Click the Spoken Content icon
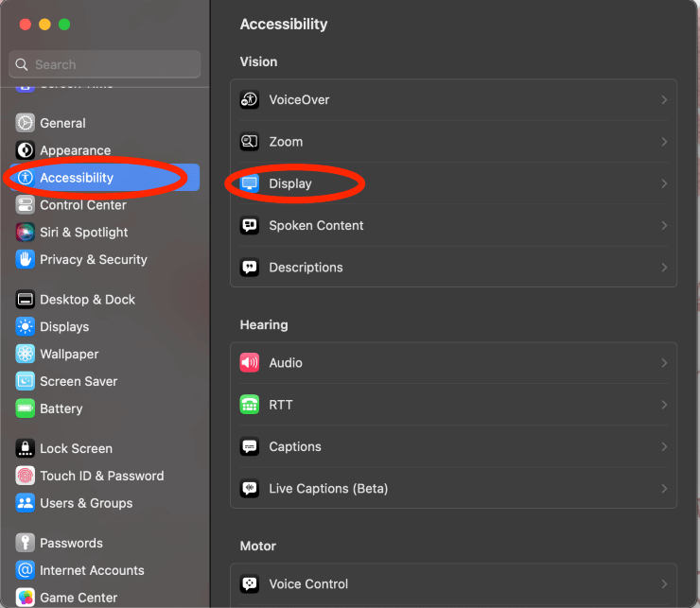 (x=250, y=225)
